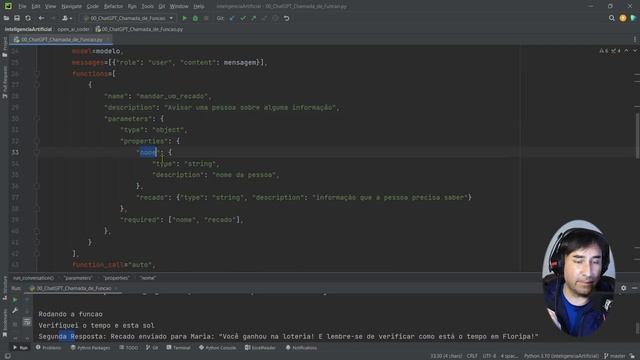
Task: Click the orange updates icon near search
Action: (x=622, y=18)
